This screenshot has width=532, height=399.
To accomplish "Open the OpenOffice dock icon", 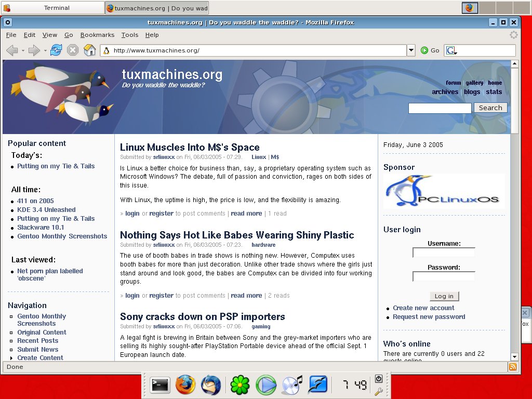I will (x=317, y=385).
